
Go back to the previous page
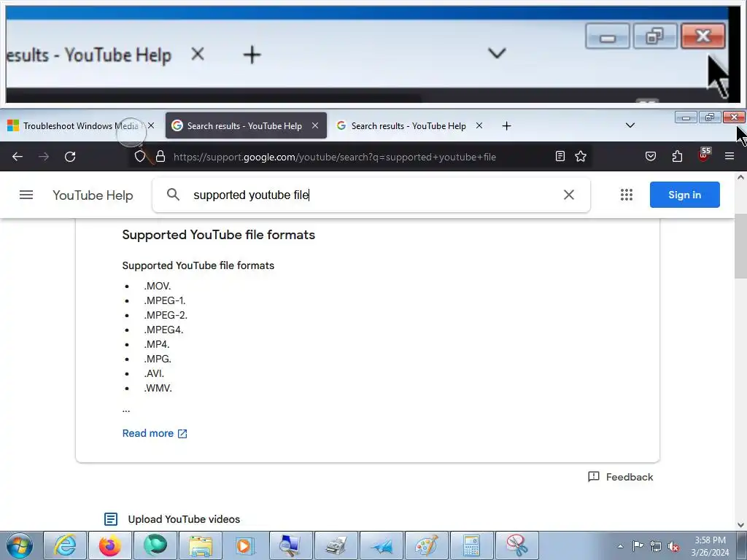tap(18, 157)
